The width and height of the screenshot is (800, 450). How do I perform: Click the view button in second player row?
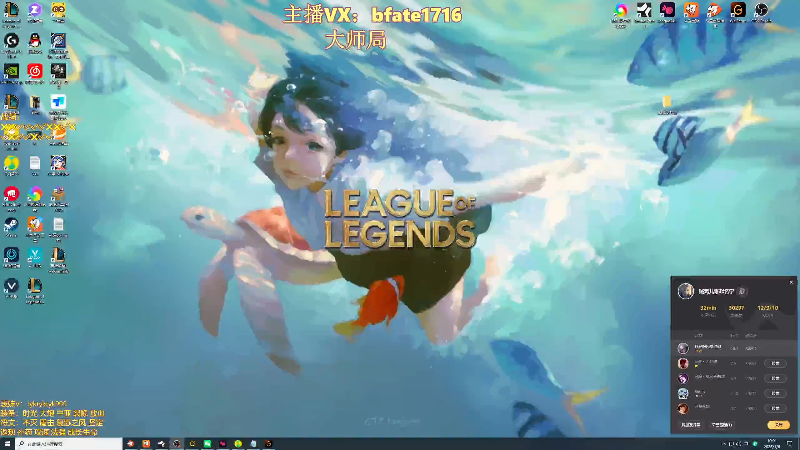[x=775, y=363]
